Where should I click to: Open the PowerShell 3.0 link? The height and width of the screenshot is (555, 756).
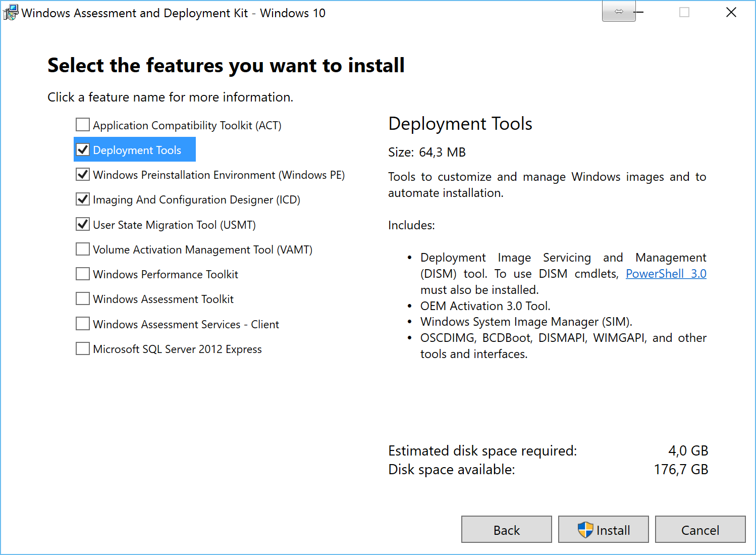pos(665,274)
